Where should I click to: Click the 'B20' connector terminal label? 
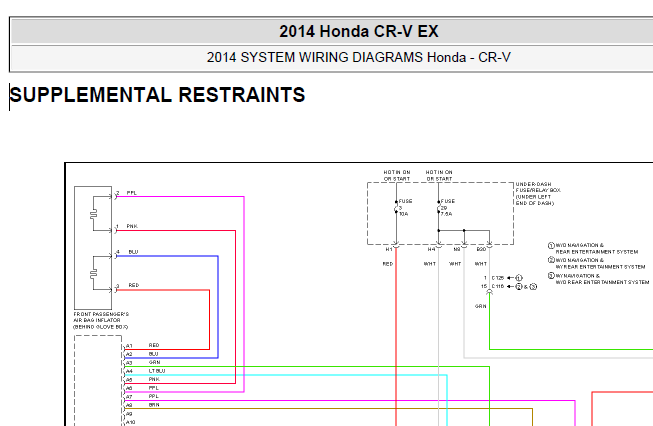tap(481, 249)
